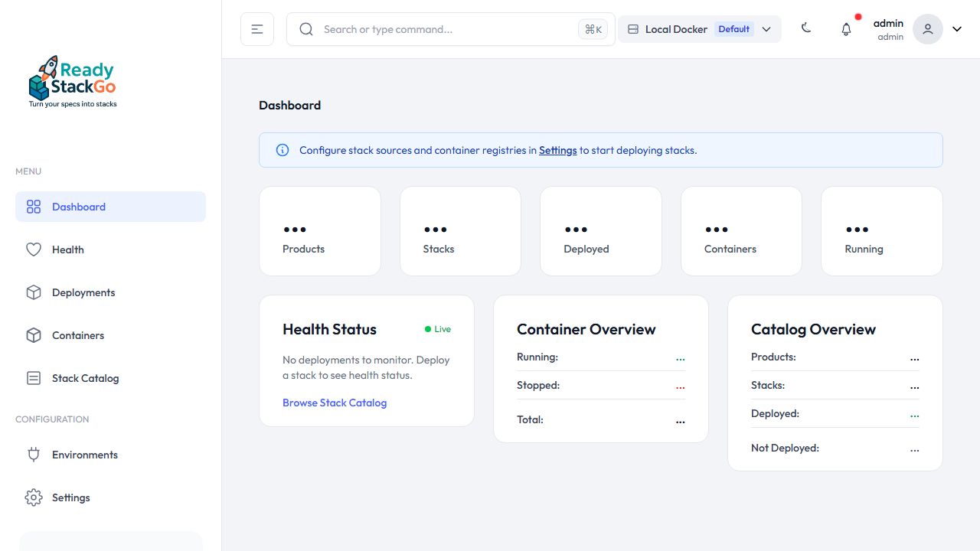
Task: Click the Environments shield icon
Action: point(34,455)
